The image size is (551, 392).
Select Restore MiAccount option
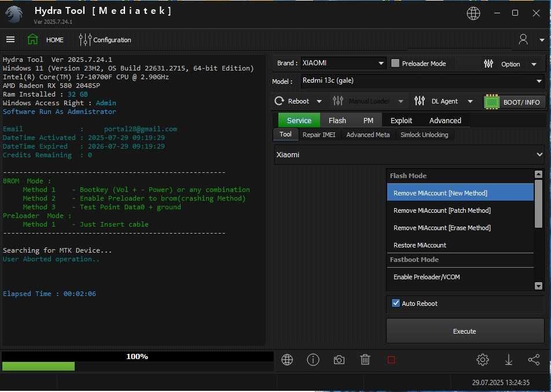[460, 245]
